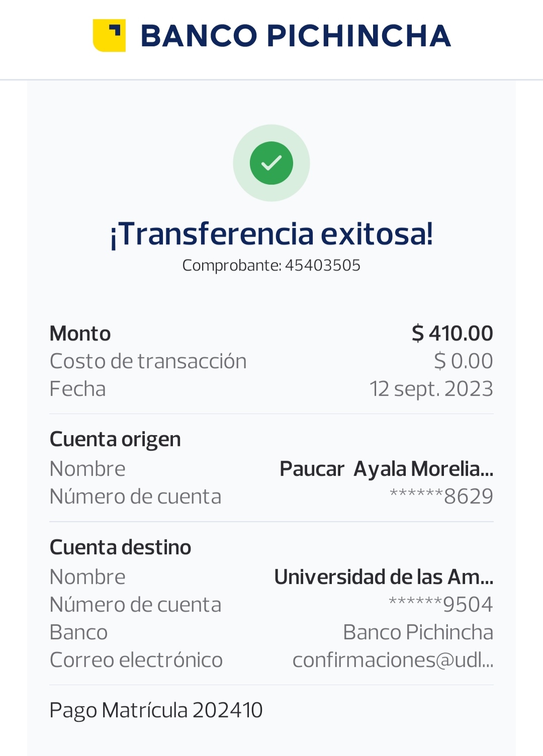This screenshot has width=543, height=756.
Task: Click the Cuenta destino section heading
Action: [120, 547]
